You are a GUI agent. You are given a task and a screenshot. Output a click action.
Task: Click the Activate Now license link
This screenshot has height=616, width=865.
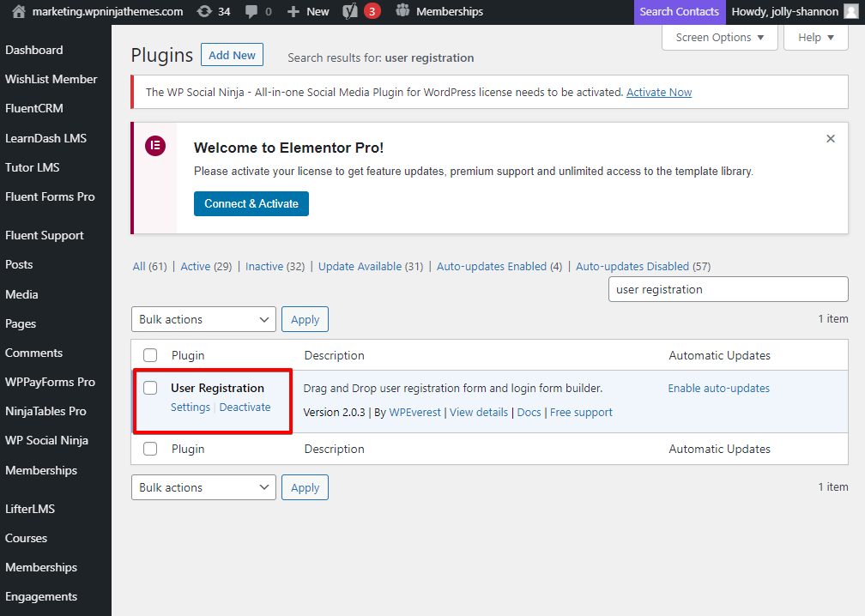[x=659, y=93]
